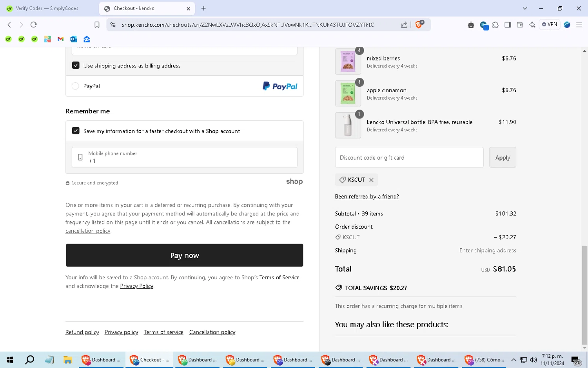Image resolution: width=588 pixels, height=368 pixels.
Task: Open the network icon in system tray
Action: [523, 360]
